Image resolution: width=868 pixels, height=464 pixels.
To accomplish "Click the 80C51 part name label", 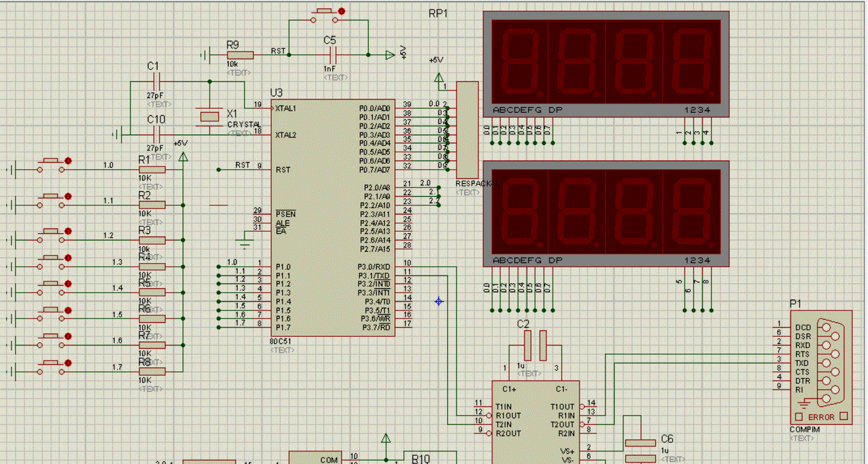I will 280,342.
